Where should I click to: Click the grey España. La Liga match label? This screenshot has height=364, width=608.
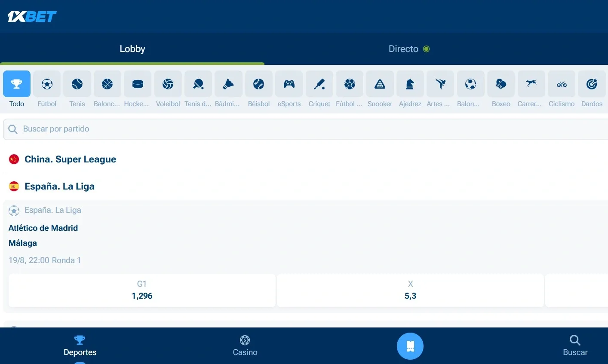(52, 210)
